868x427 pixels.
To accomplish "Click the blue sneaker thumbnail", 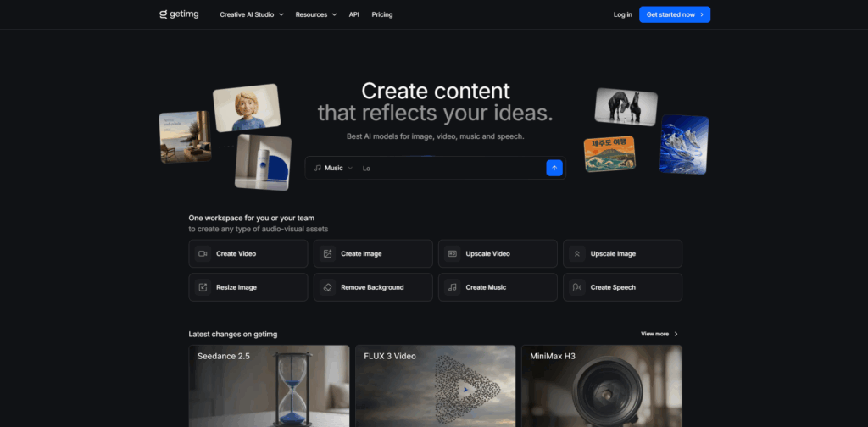I will (684, 144).
